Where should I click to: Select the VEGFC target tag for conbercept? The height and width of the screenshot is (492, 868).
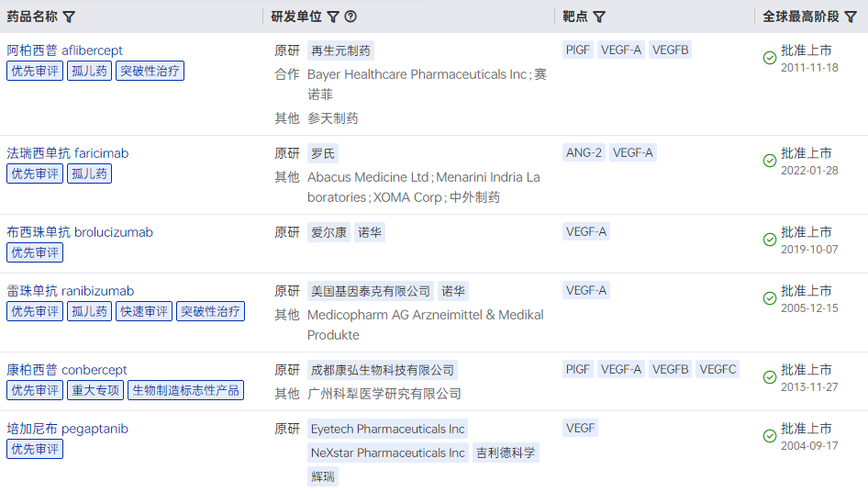click(x=718, y=370)
